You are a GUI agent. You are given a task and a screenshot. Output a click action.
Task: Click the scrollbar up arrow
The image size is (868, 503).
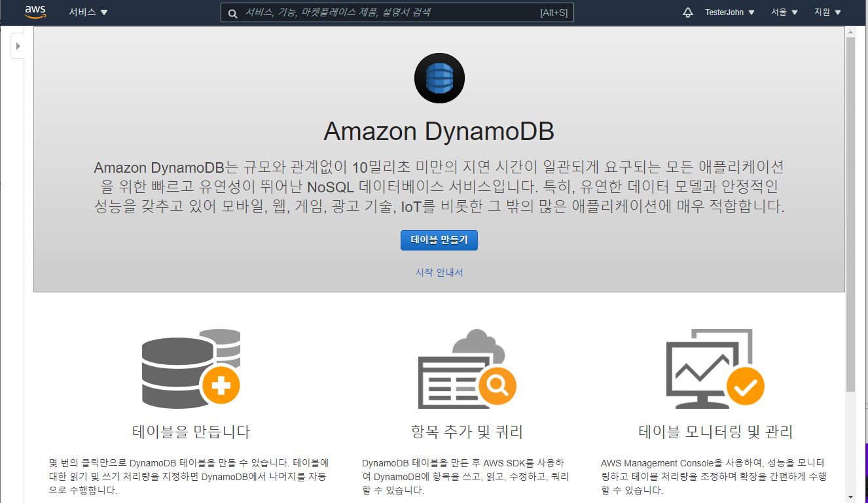[x=850, y=31]
